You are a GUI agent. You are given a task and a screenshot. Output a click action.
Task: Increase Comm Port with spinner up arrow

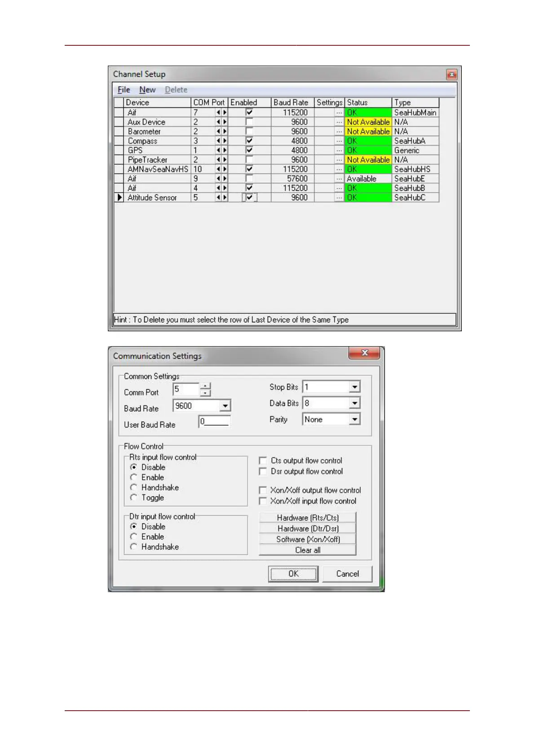(205, 387)
